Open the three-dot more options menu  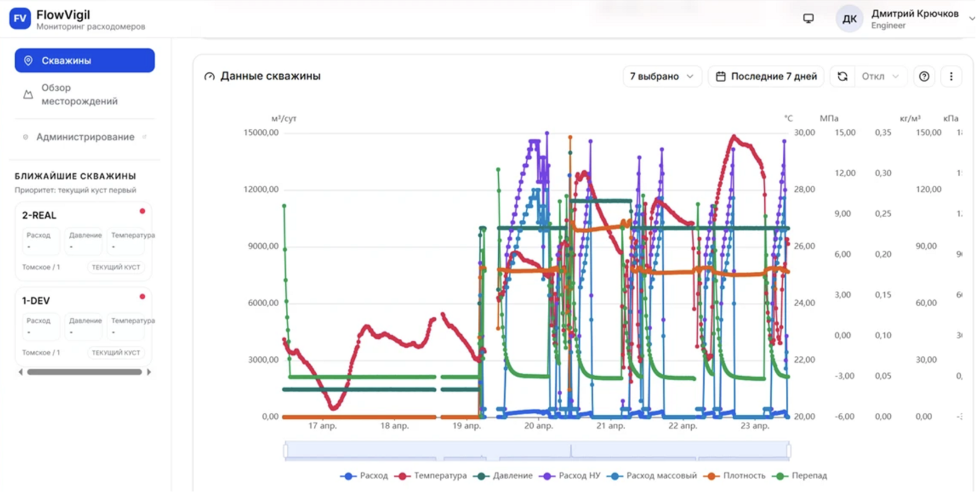(951, 76)
